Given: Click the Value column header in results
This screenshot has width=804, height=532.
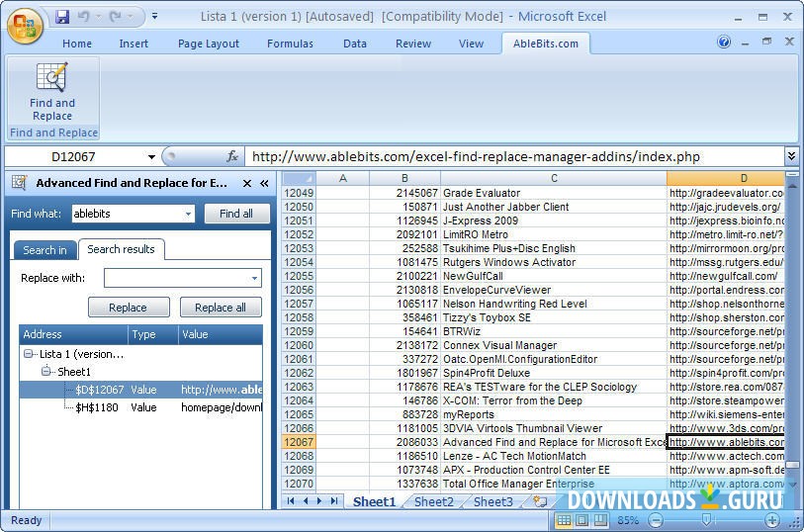Looking at the screenshot, I should click(x=220, y=334).
